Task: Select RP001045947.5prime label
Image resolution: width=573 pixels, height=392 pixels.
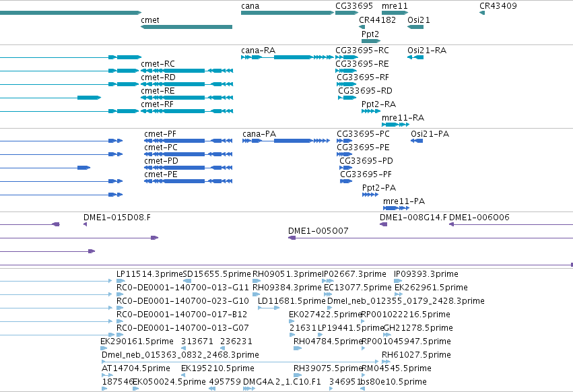Action: click(406, 341)
